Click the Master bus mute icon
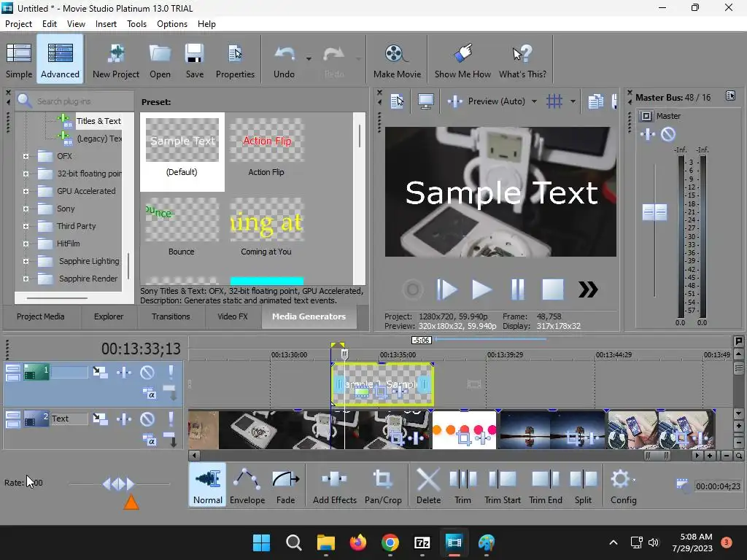This screenshot has height=560, width=747. point(668,135)
